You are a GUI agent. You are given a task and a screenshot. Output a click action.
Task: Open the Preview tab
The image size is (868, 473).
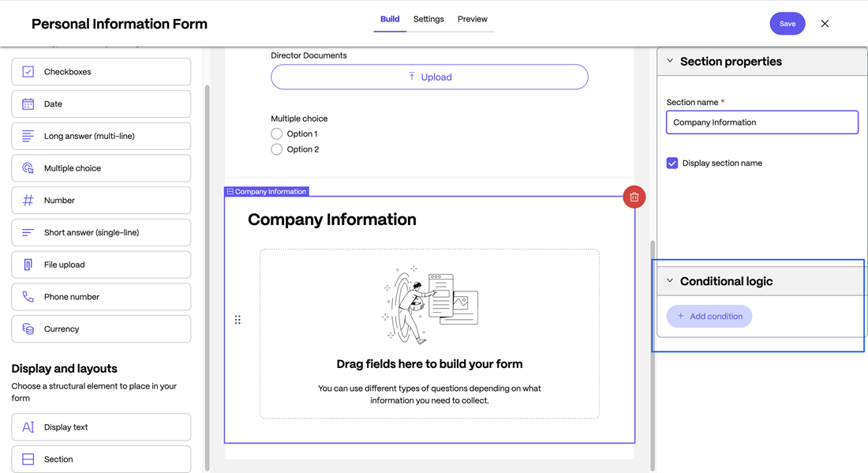click(472, 19)
